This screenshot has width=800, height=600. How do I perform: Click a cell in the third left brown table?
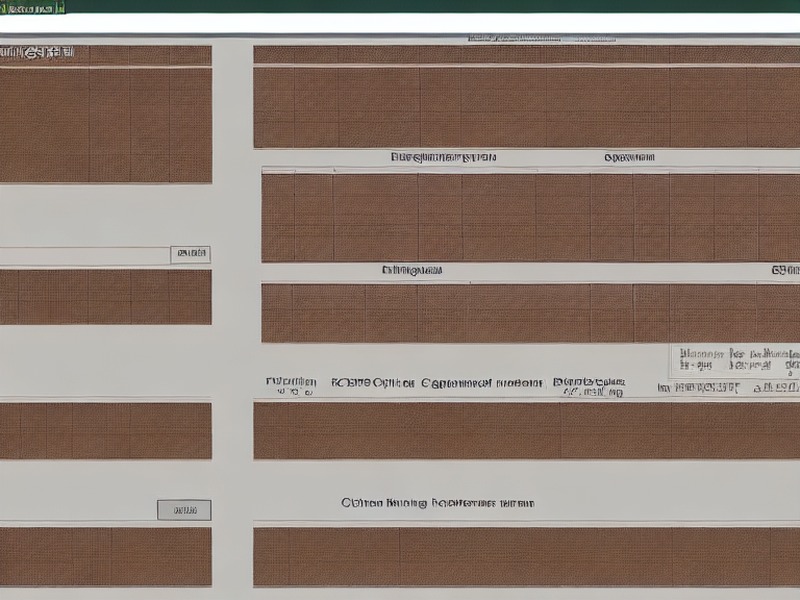point(106,431)
